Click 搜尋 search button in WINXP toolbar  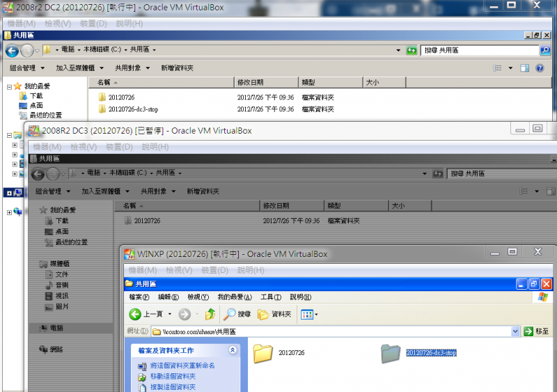click(237, 314)
